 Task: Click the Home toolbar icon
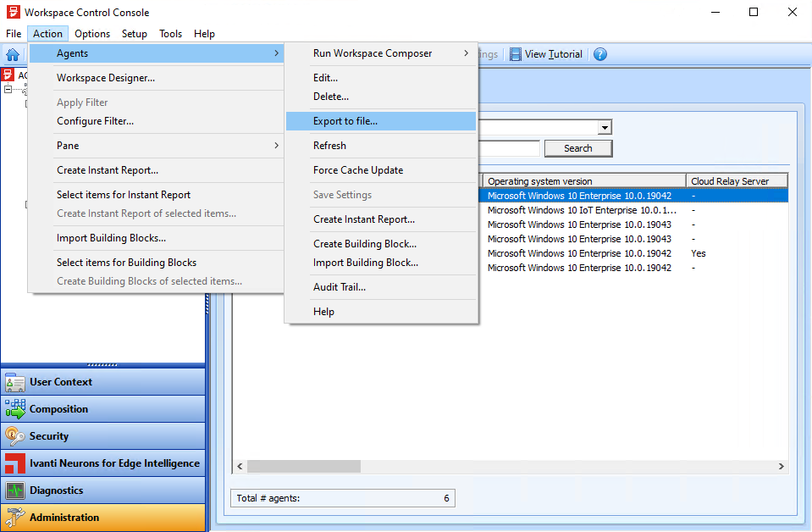pyautogui.click(x=13, y=54)
